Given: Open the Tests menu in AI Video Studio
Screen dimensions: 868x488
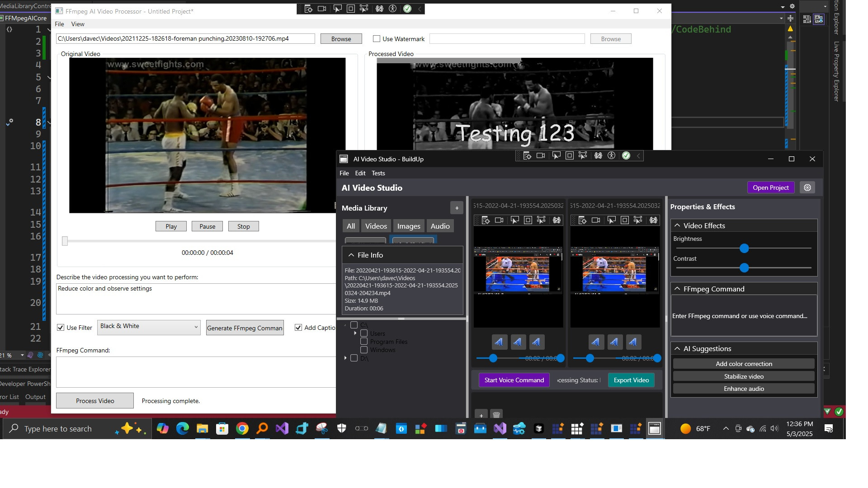Looking at the screenshot, I should tap(378, 173).
